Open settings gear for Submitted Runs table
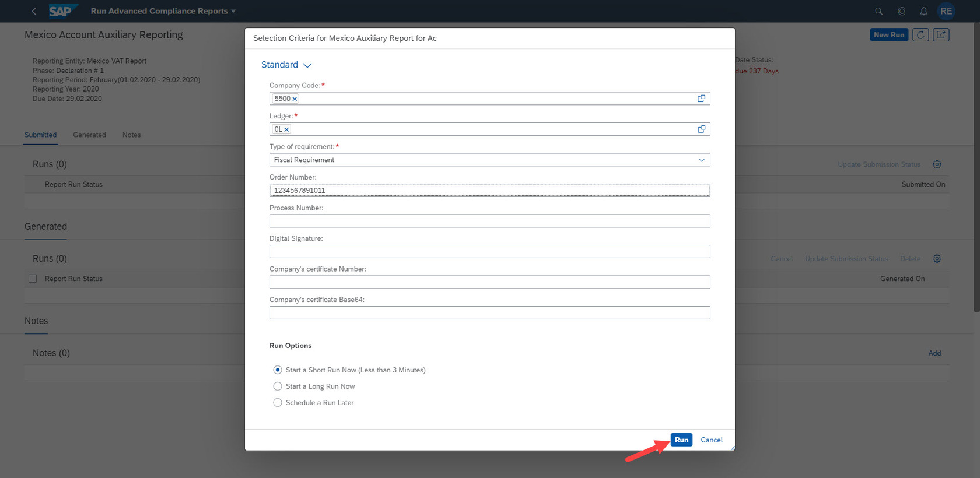Viewport: 980px width, 478px height. pyautogui.click(x=937, y=164)
